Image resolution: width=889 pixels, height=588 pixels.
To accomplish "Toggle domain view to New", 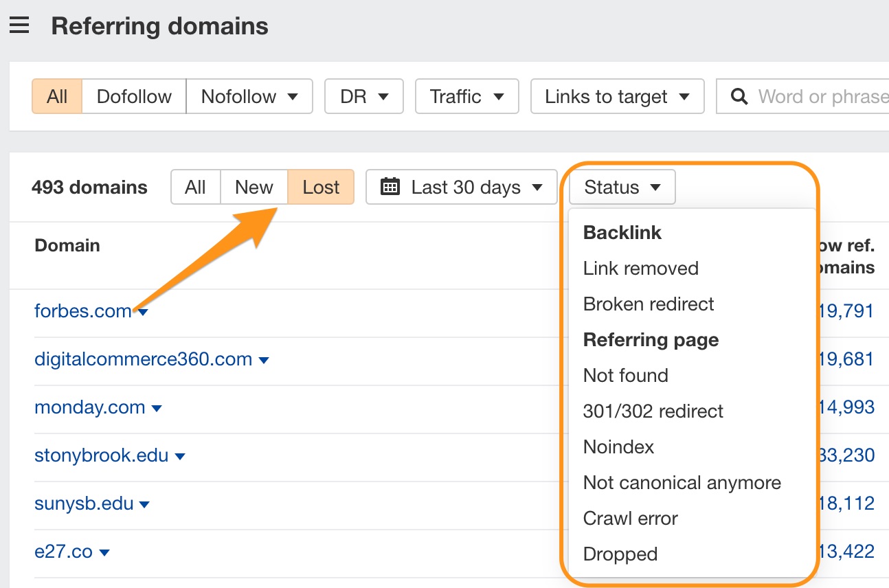I will coord(254,187).
